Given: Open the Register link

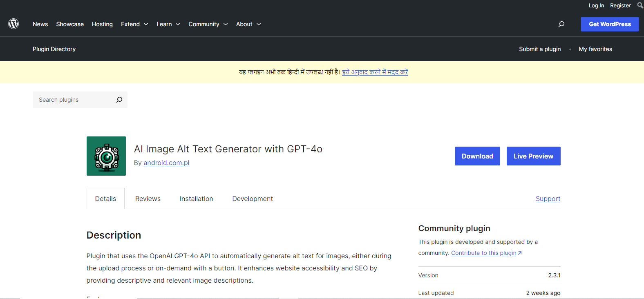Looking at the screenshot, I should click(620, 5).
